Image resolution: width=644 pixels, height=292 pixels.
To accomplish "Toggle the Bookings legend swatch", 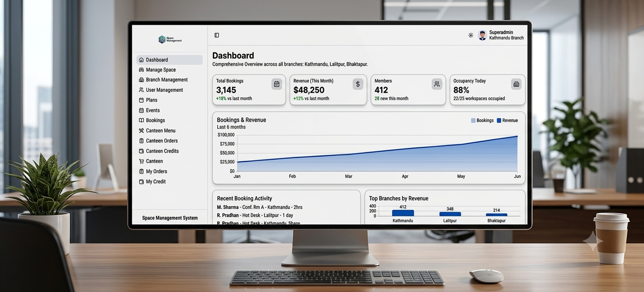I will (x=473, y=121).
